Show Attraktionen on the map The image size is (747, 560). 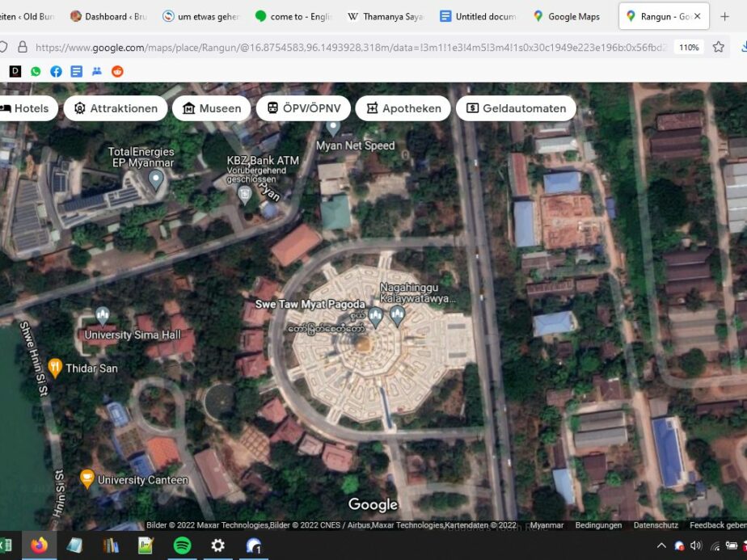(x=116, y=108)
